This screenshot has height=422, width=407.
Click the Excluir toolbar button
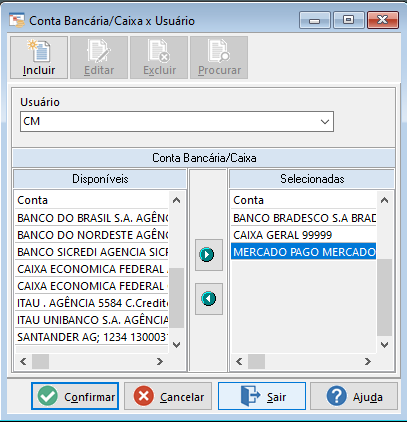click(x=159, y=58)
